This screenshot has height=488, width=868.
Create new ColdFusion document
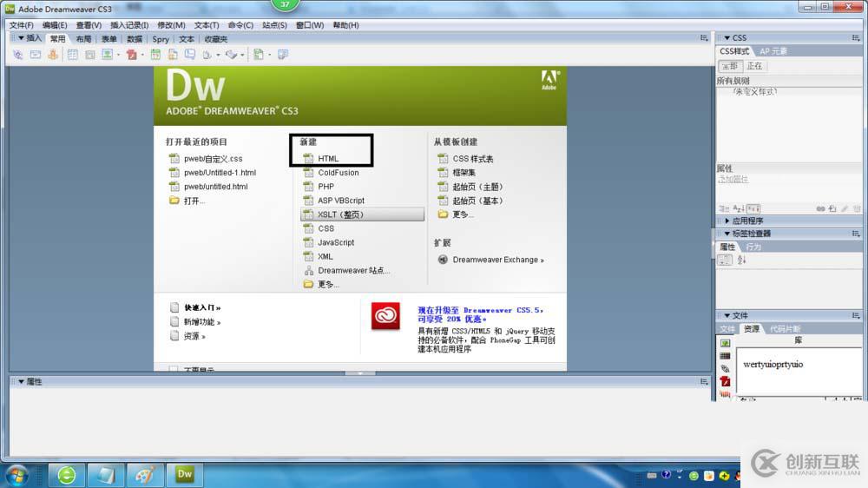338,172
